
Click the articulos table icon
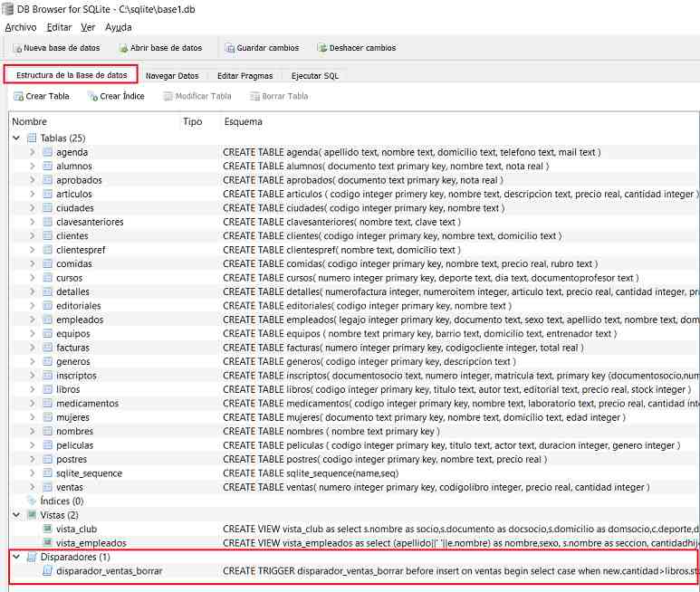pos(48,194)
